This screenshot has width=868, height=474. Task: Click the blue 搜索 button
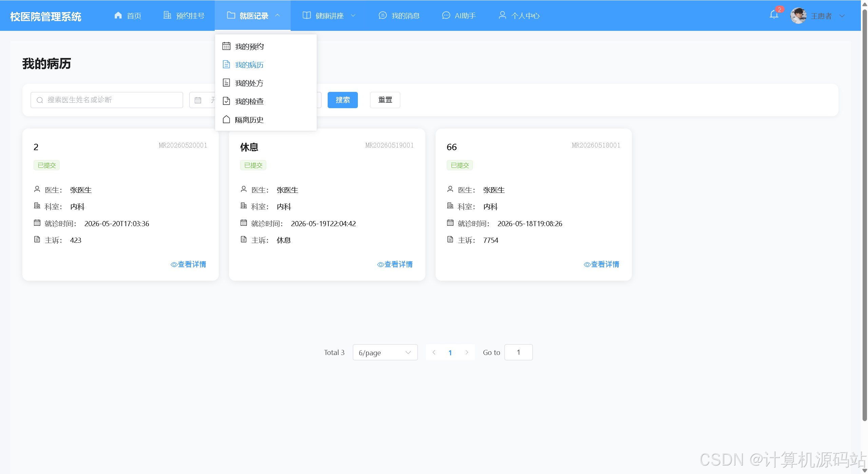click(x=343, y=100)
